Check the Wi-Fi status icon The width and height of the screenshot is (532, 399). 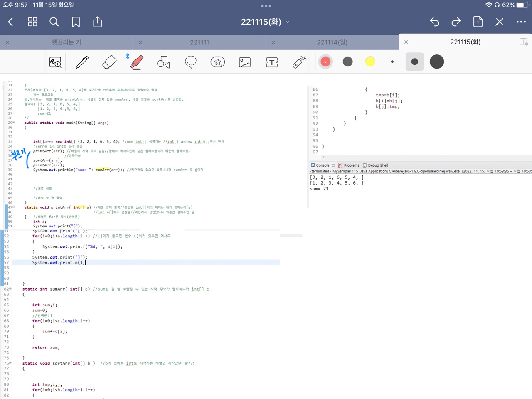click(488, 5)
